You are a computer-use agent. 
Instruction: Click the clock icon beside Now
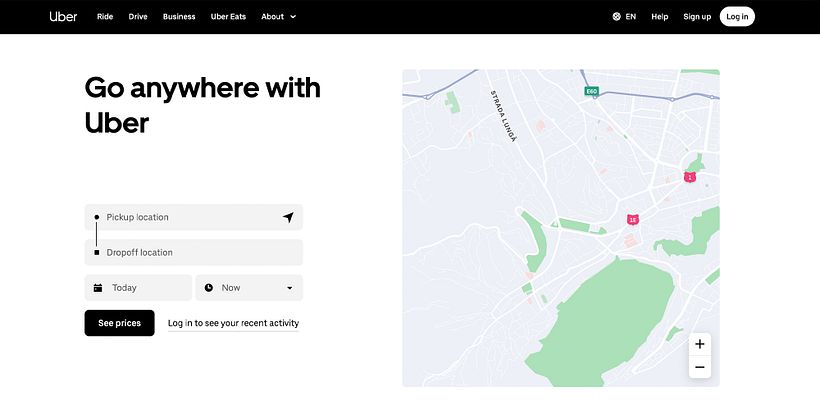click(208, 288)
